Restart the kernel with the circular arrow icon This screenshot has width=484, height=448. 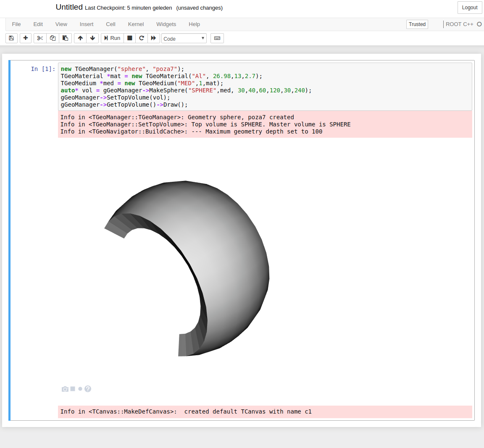click(142, 38)
